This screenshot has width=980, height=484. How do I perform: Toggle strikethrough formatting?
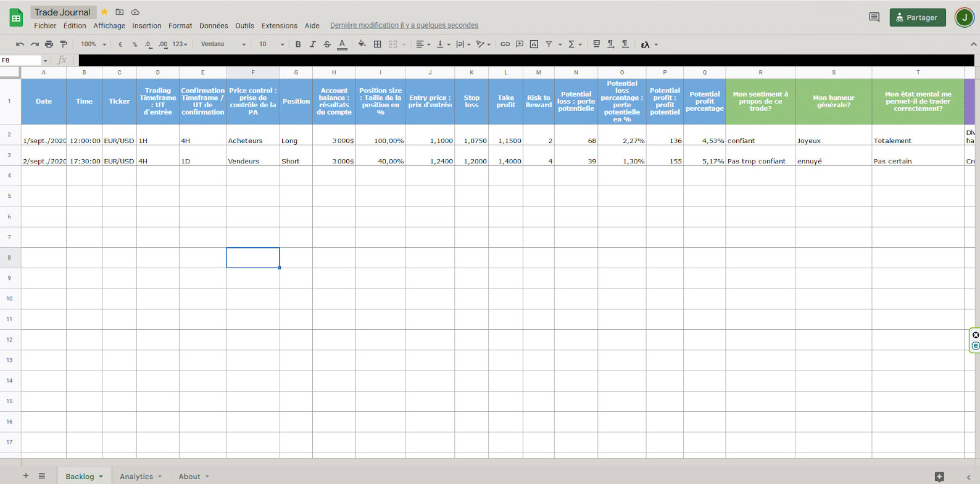(327, 44)
